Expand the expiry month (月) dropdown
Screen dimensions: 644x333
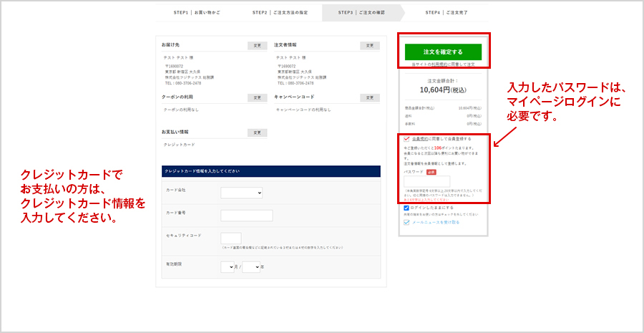coord(227,267)
